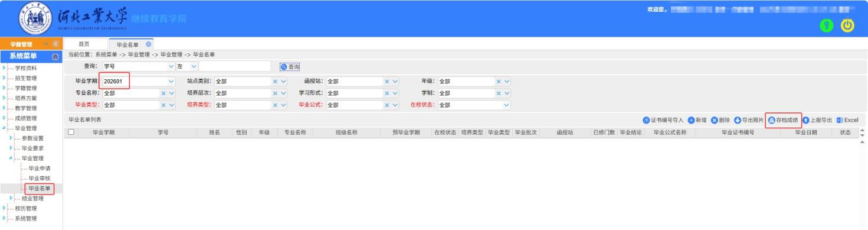This screenshot has width=868, height=230.
Task: Clear the 站点类别 field with its x
Action: [274, 82]
